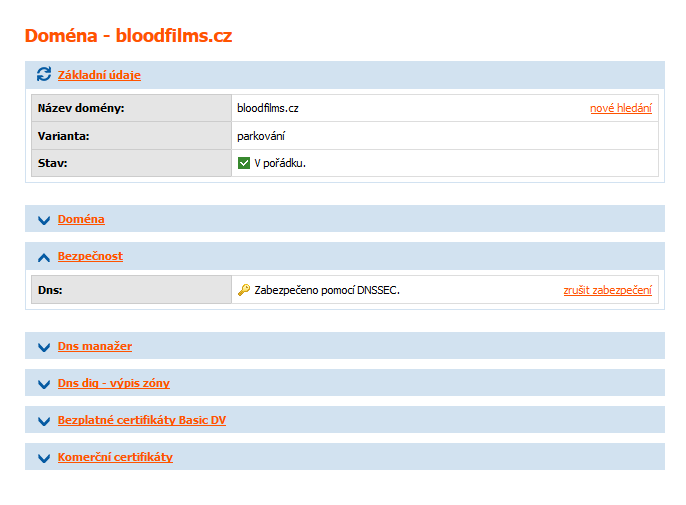Click the chevron icon beside Komerční certifikáty

point(43,458)
